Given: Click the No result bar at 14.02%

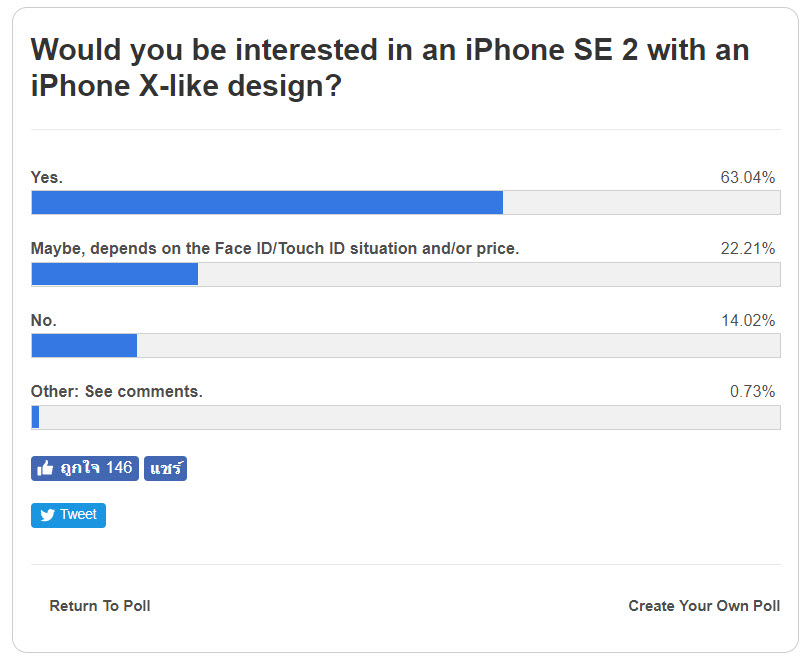Looking at the screenshot, I should (x=84, y=345).
